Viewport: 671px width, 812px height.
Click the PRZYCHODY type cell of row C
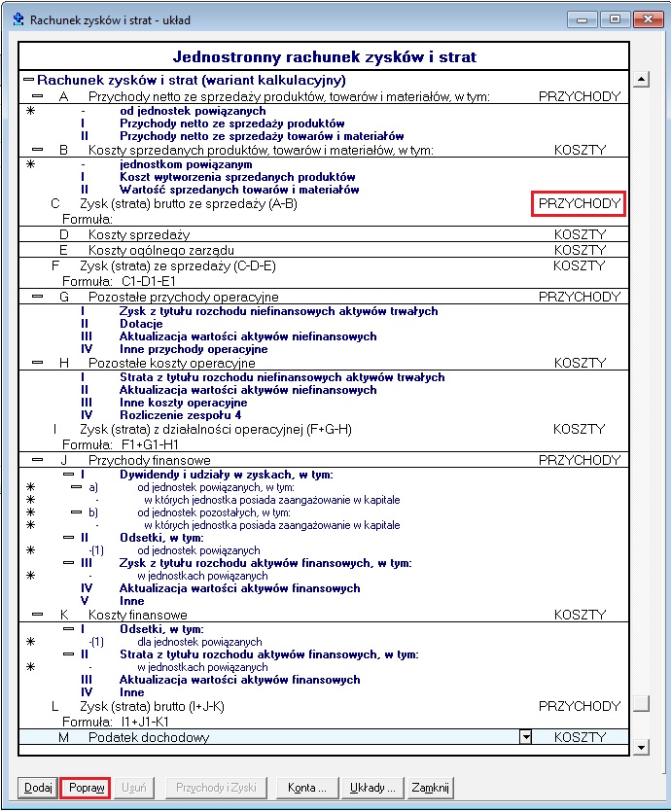point(579,203)
